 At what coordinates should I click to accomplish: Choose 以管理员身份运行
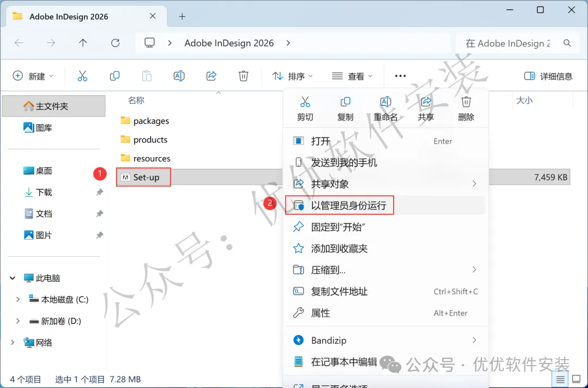coord(385,205)
